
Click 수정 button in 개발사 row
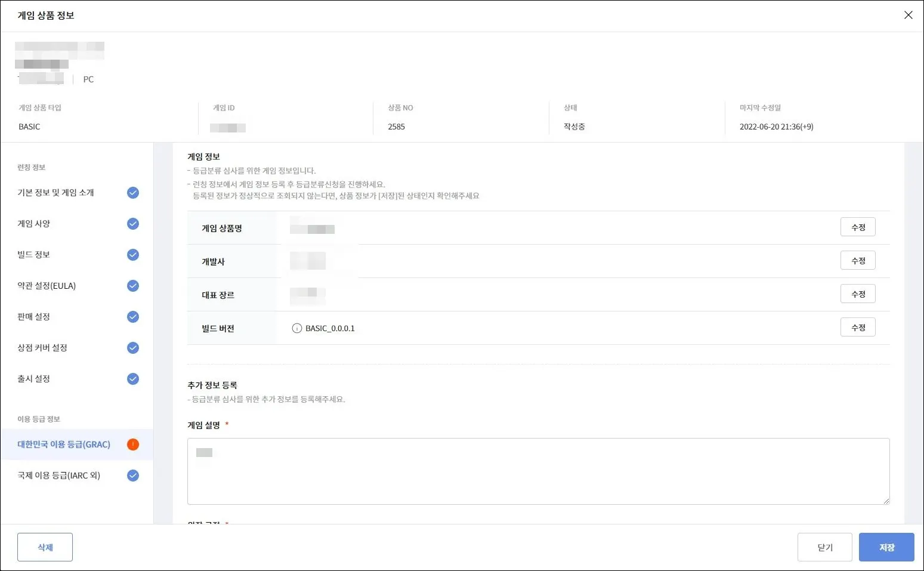858,261
